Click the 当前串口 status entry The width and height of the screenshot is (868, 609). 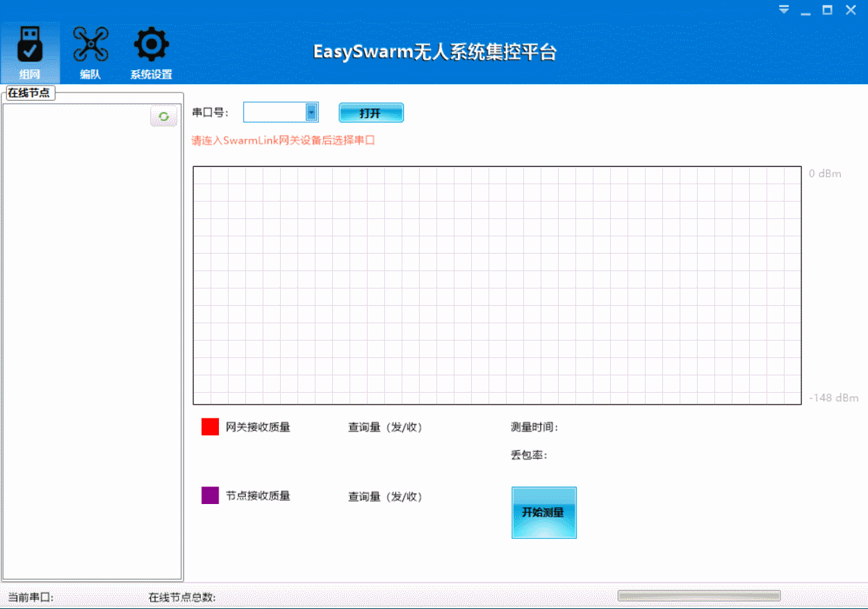pos(31,597)
